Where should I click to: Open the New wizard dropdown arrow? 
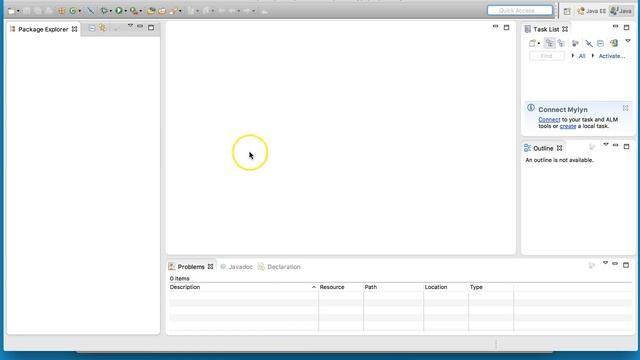click(x=18, y=11)
